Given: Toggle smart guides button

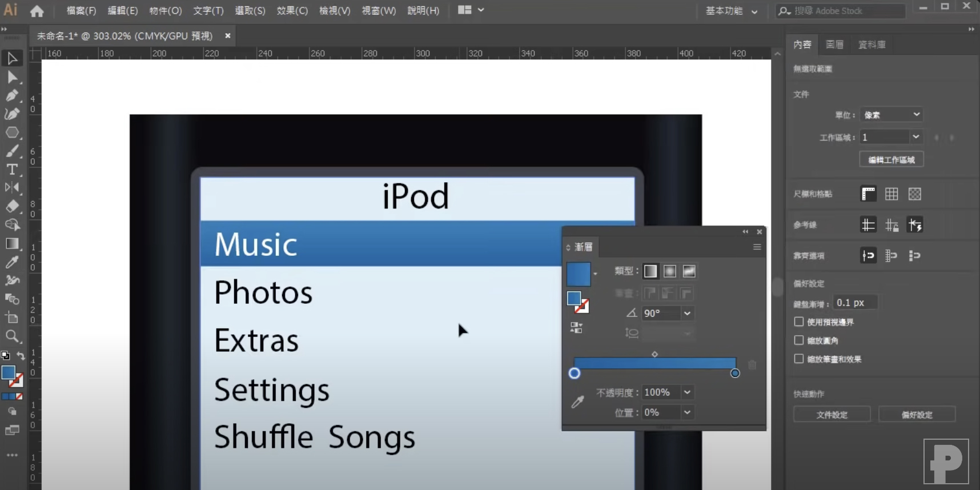Looking at the screenshot, I should (915, 225).
